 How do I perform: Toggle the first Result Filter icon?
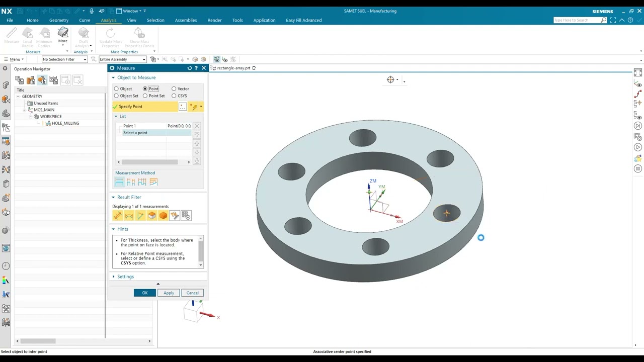(x=118, y=216)
